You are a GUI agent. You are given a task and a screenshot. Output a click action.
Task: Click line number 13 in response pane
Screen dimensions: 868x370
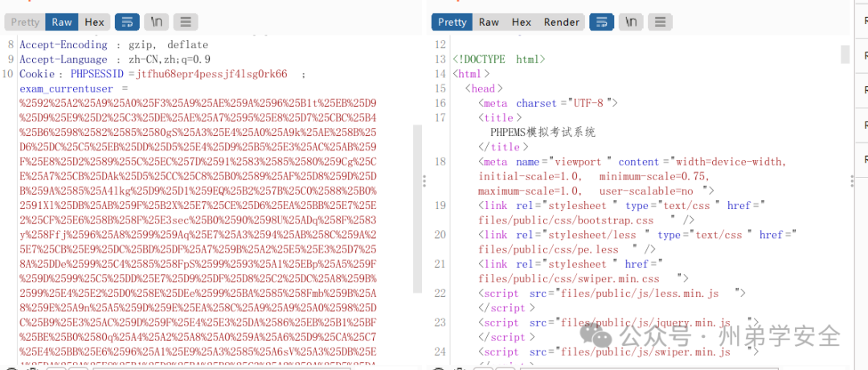click(x=440, y=60)
